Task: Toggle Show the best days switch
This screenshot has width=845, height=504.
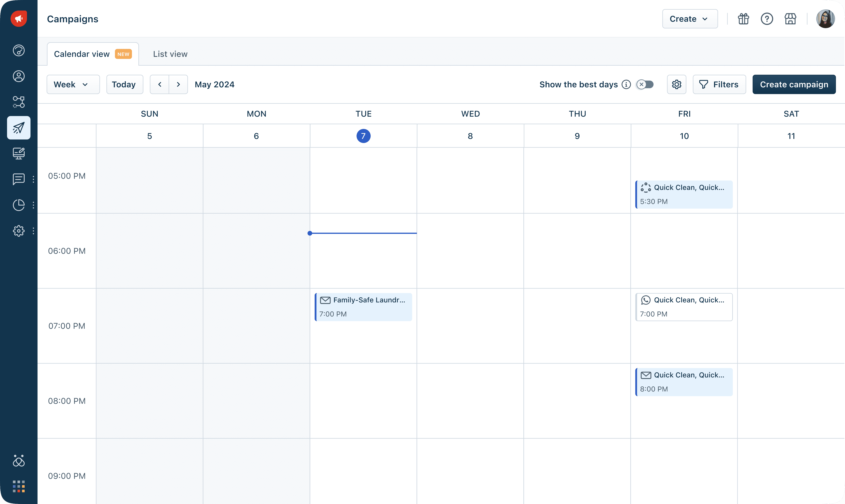Action: 645,85
